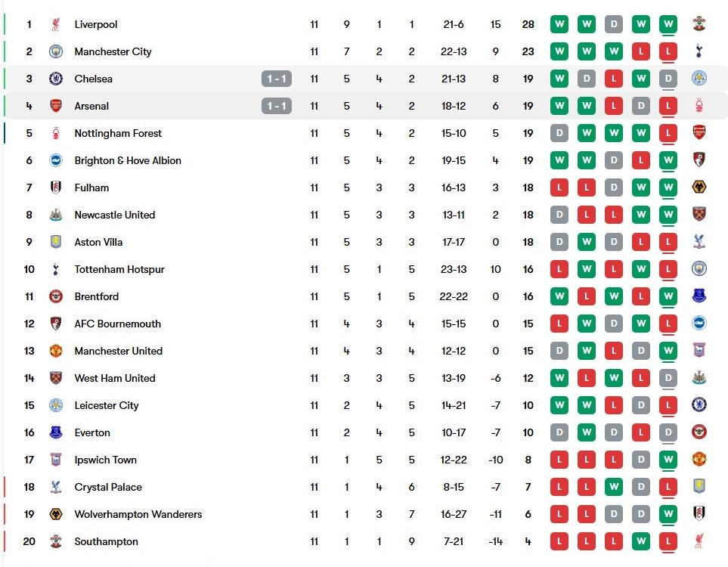Image resolution: width=728 pixels, height=567 pixels.
Task: Click the Wolverhampton Wanderers wolf crest in row 19
Action: [x=56, y=514]
